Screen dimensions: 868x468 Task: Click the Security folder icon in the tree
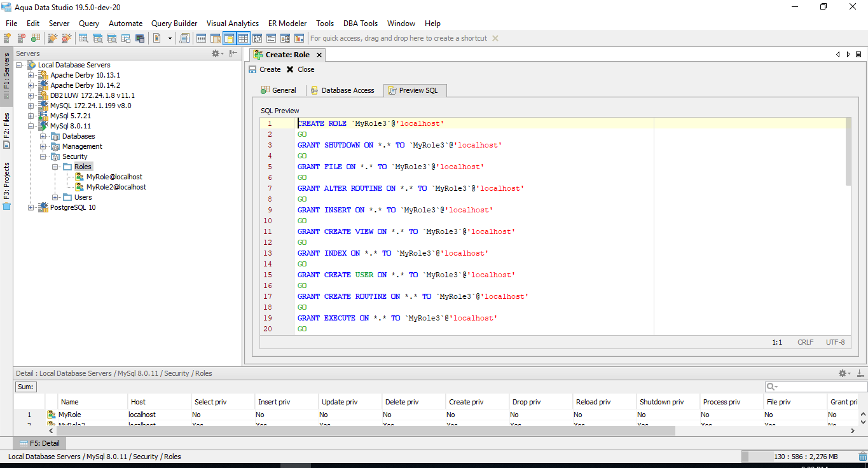[55, 156]
